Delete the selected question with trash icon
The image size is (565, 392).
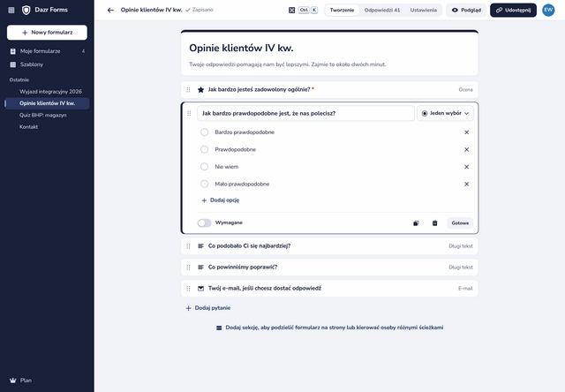click(x=434, y=223)
